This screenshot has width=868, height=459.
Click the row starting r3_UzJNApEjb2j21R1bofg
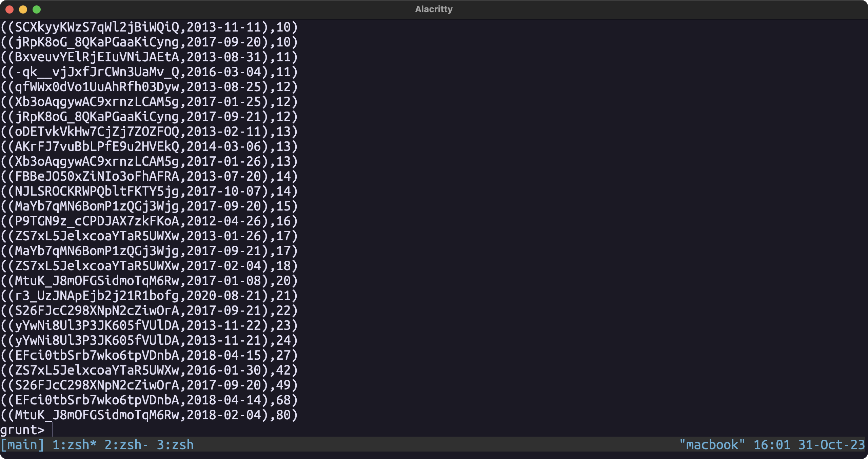click(149, 296)
